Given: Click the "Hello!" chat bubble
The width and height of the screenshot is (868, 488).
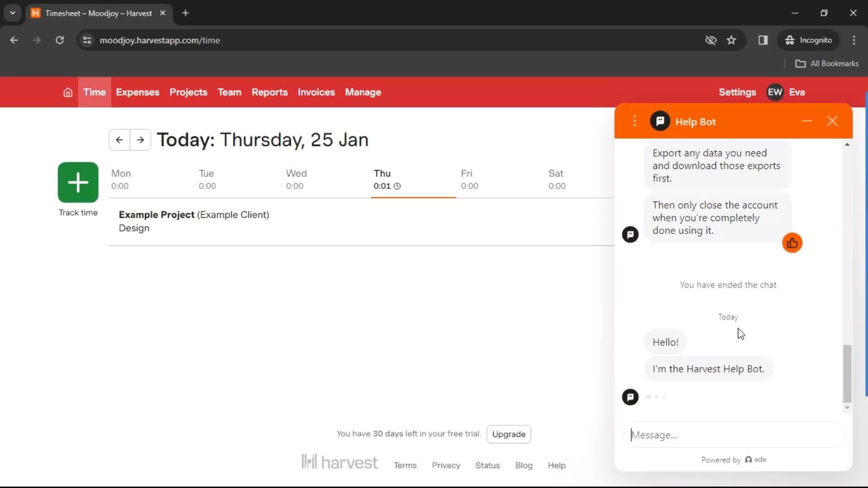Looking at the screenshot, I should click(x=665, y=342).
